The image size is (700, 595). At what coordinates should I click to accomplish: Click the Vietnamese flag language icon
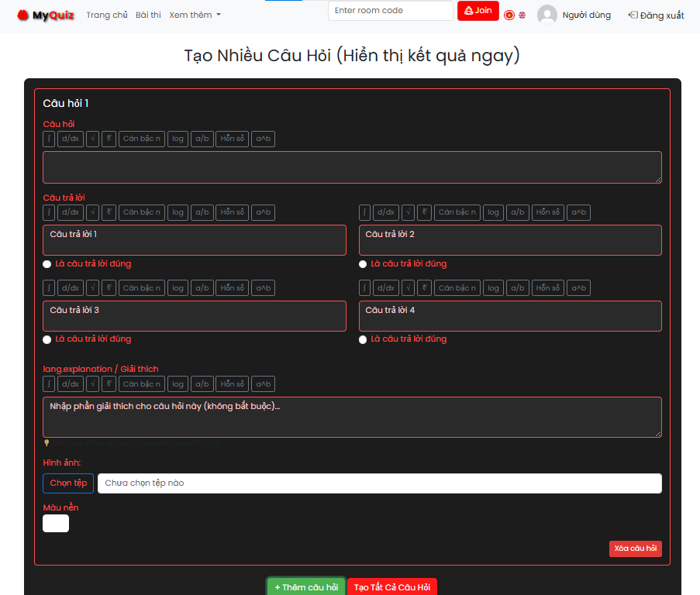click(x=509, y=15)
